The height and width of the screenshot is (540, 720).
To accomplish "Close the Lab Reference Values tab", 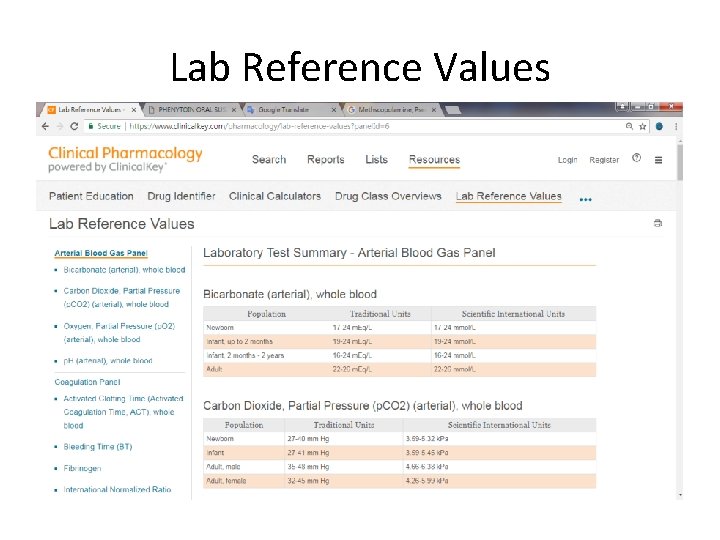I will click(x=134, y=110).
